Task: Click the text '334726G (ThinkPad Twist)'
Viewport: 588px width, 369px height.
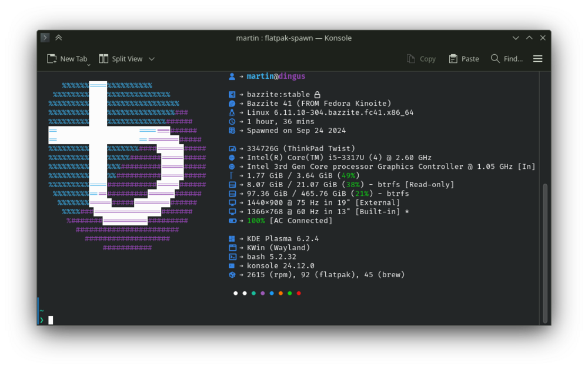Action: pyautogui.click(x=300, y=149)
